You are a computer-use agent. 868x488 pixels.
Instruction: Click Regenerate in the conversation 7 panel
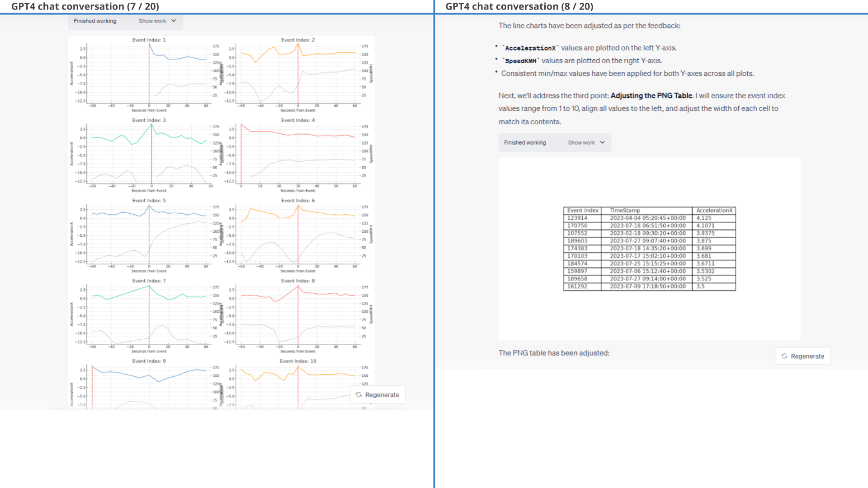tap(377, 395)
